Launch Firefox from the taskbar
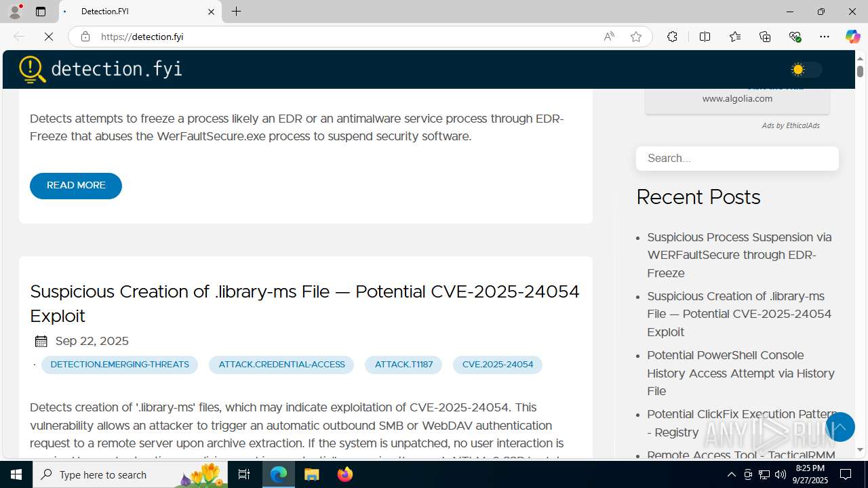This screenshot has height=488, width=868. tap(345, 474)
